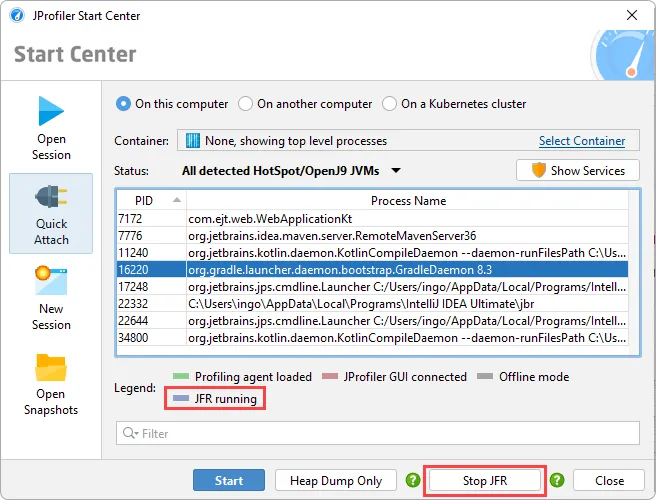Click the Show Services button

click(578, 170)
